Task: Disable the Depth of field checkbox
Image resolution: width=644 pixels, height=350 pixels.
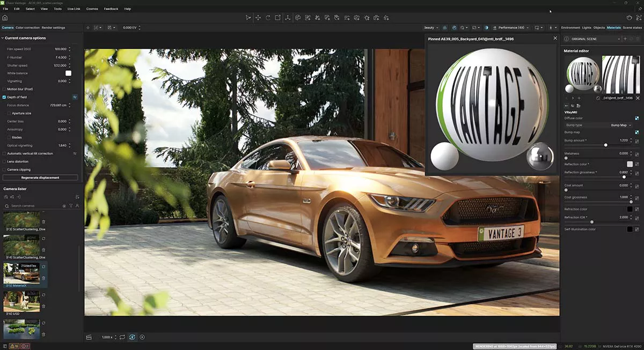Action: click(x=4, y=97)
